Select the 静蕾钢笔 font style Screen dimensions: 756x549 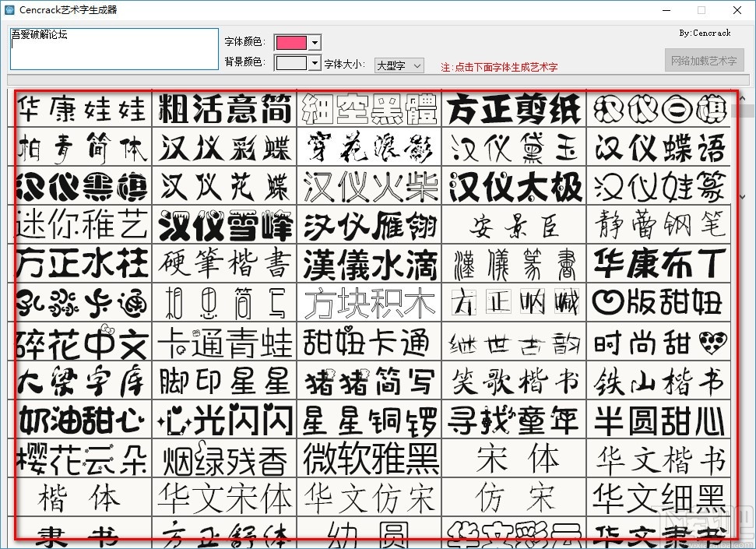coord(658,225)
